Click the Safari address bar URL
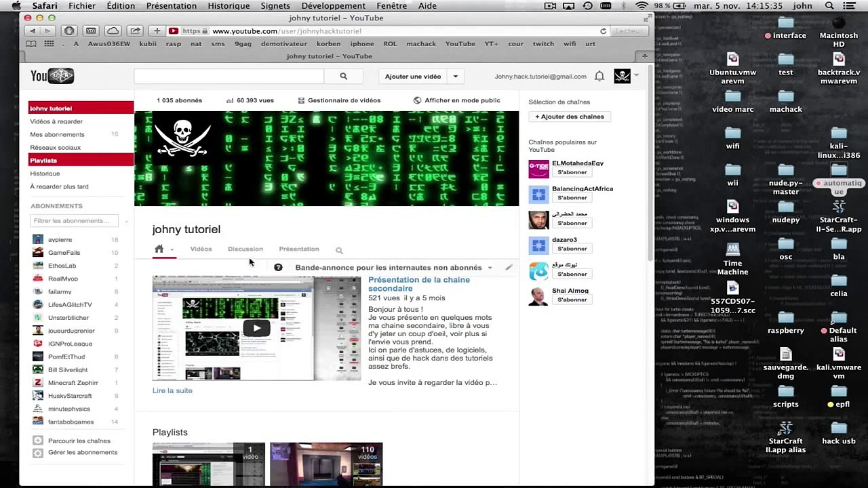Viewport: 868px width, 488px height. 287,31
